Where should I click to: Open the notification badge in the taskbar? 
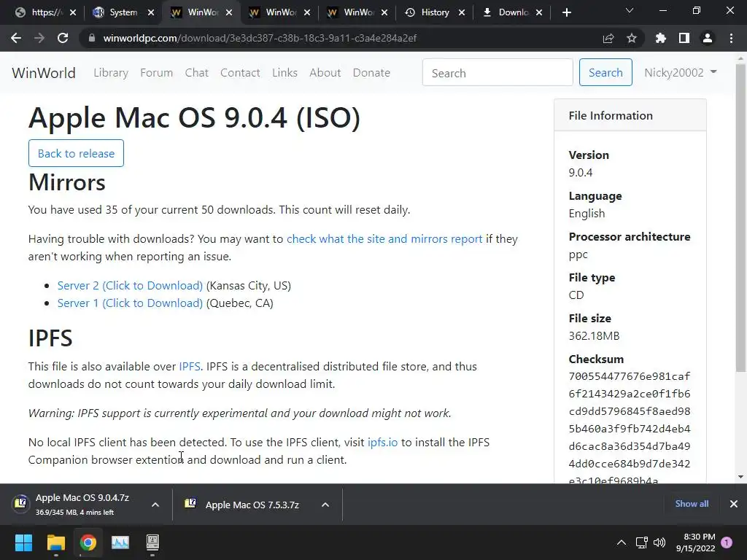click(727, 542)
